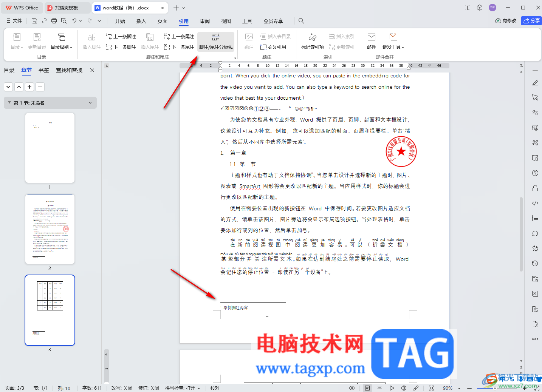Switch to the Page (页面) ribbon tab
This screenshot has height=392, width=542.
point(163,21)
